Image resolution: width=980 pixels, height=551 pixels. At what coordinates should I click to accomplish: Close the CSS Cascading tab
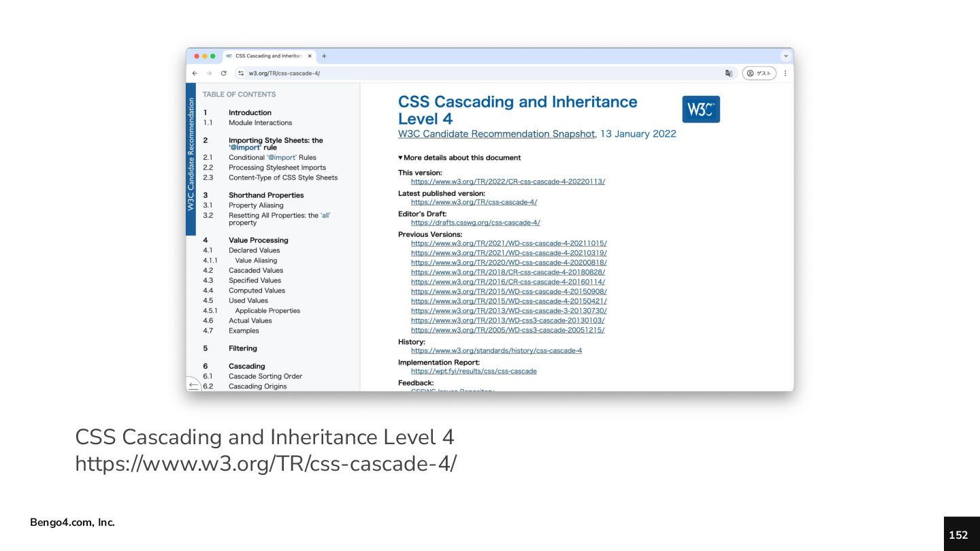point(310,56)
